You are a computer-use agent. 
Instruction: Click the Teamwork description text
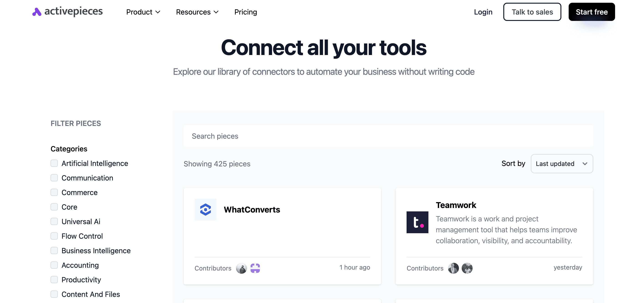[x=506, y=230]
